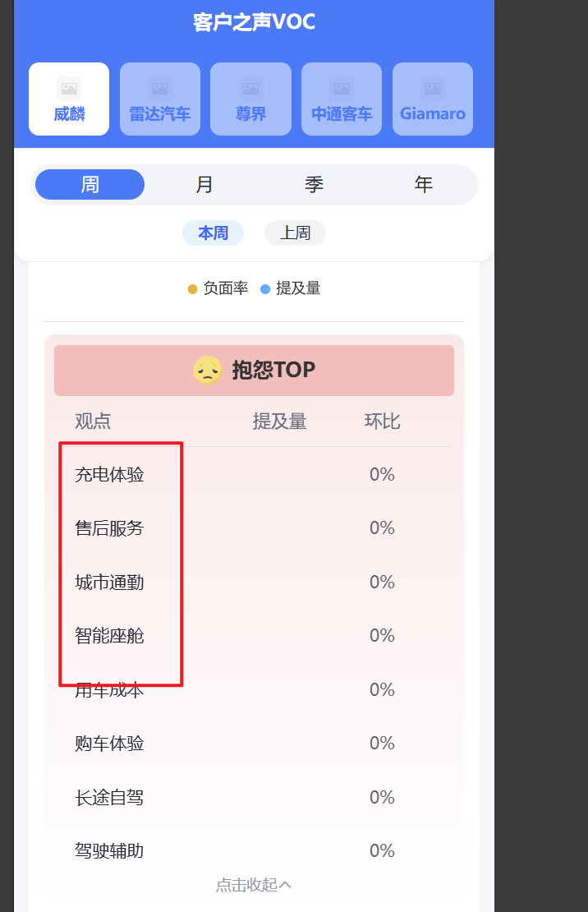Open the 售后服务 complaint row
The width and height of the screenshot is (588, 912).
tap(254, 528)
